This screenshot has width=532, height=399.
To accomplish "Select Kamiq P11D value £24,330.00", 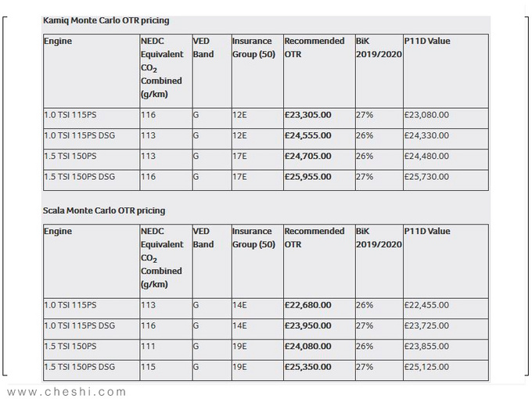I will (x=426, y=135).
